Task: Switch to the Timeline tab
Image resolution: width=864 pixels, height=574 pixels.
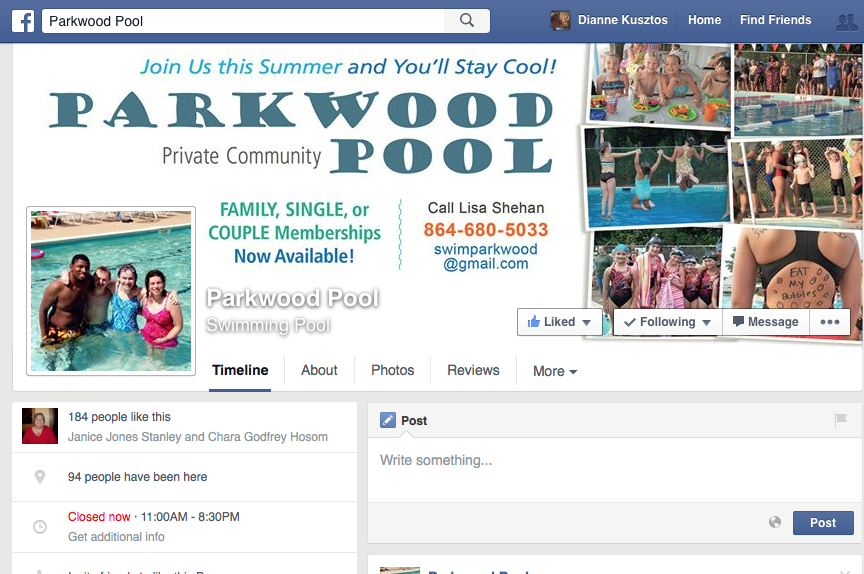Action: pos(240,370)
